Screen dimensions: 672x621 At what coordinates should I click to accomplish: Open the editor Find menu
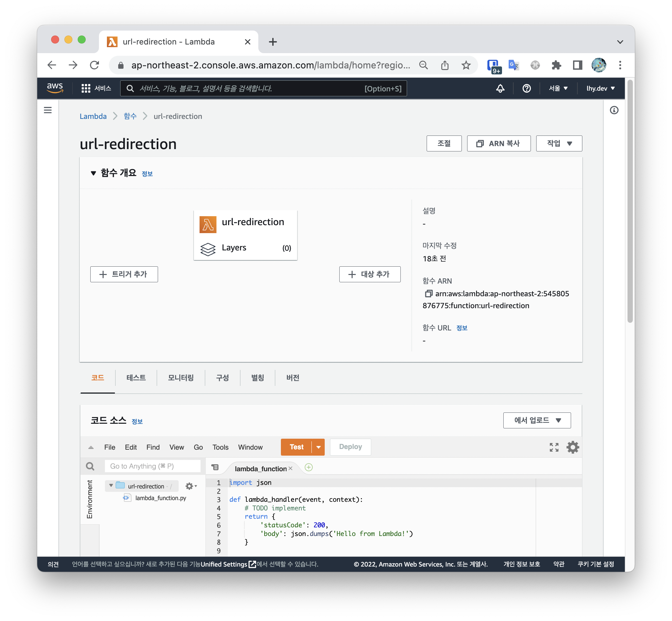coord(153,447)
